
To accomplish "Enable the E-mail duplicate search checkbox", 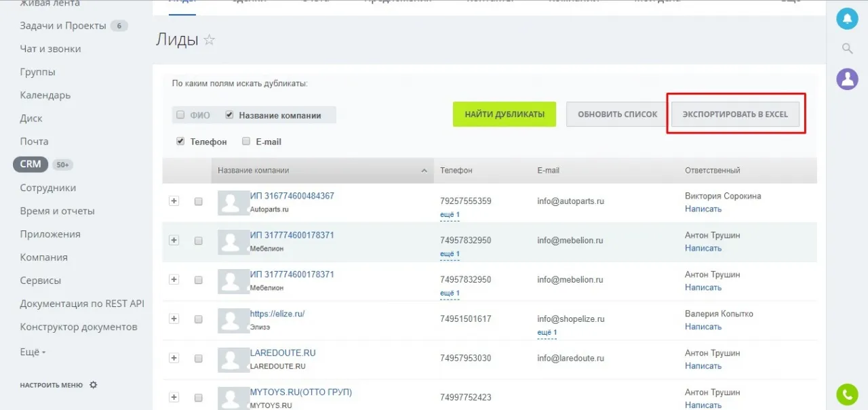I will point(246,142).
